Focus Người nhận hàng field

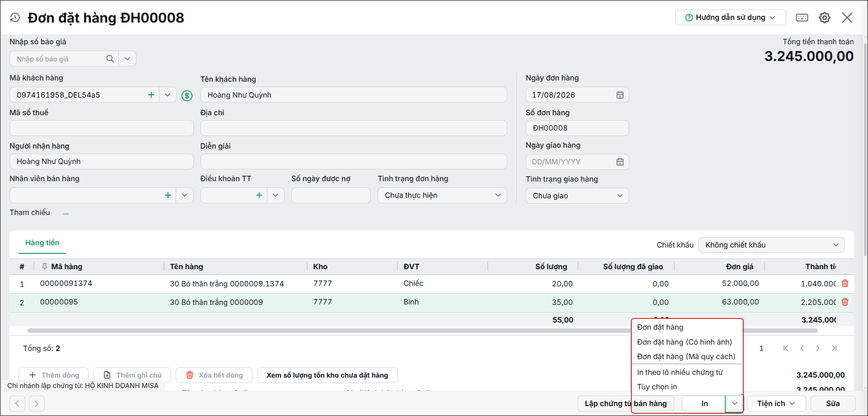point(102,161)
